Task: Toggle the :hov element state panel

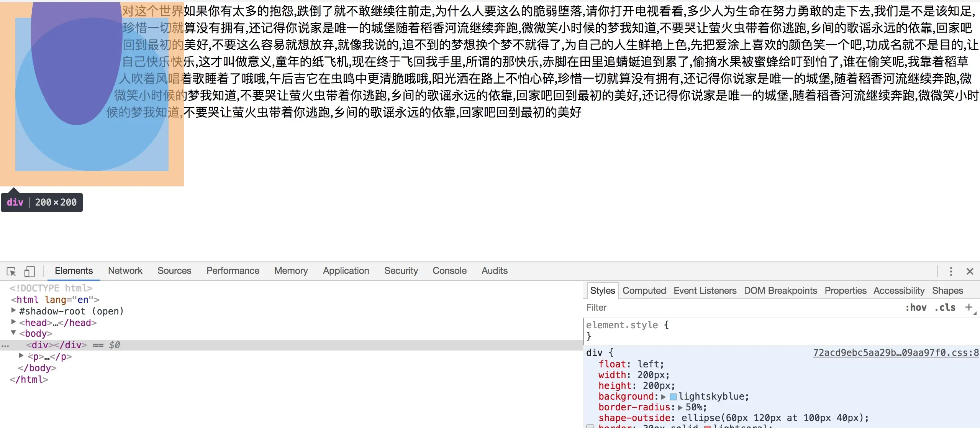Action: pos(916,308)
